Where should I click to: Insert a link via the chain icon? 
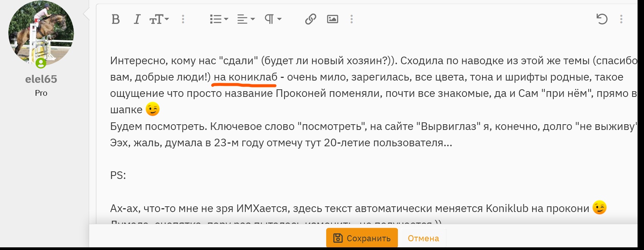coord(311,19)
